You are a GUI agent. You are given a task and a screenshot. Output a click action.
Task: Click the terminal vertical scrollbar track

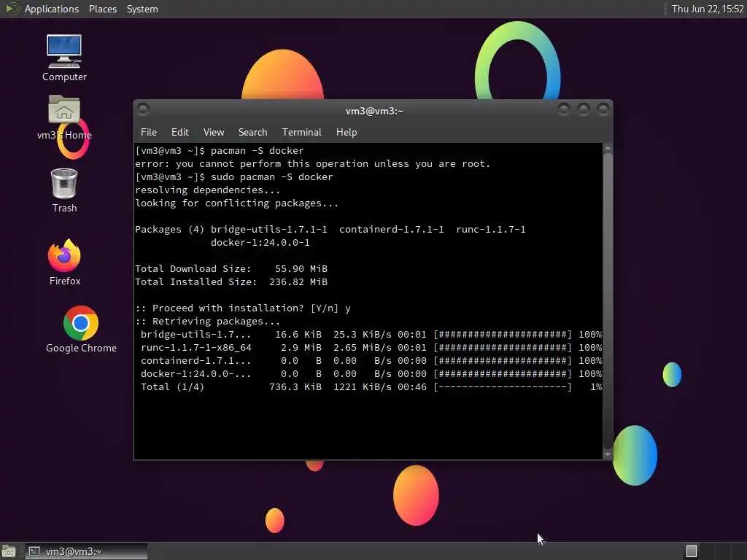point(608,301)
